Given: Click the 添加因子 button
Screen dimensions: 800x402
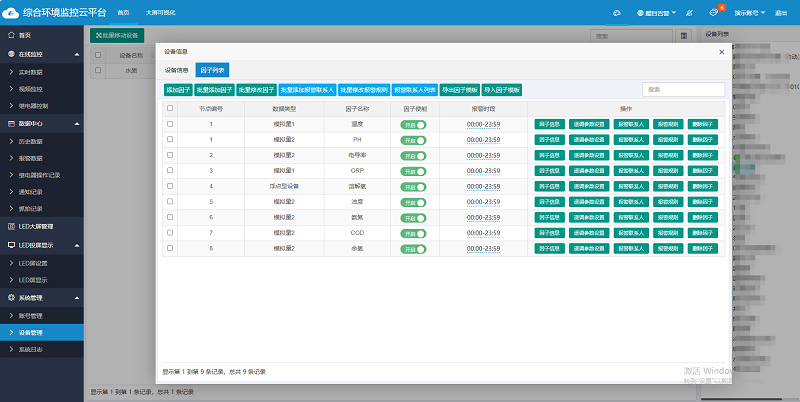Looking at the screenshot, I should point(180,89).
